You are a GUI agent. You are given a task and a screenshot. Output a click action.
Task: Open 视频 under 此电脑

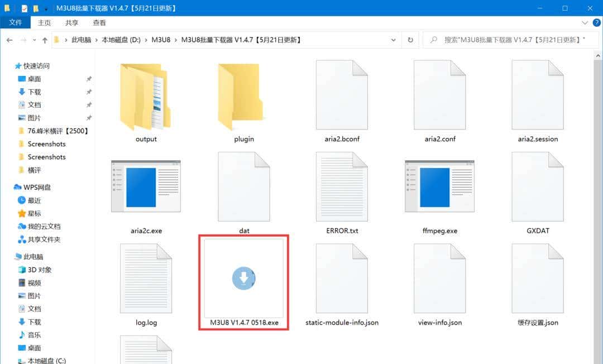(x=34, y=283)
